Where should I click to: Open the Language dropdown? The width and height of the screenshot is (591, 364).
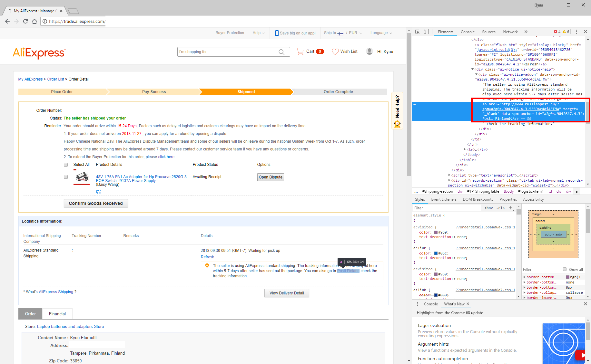point(381,33)
